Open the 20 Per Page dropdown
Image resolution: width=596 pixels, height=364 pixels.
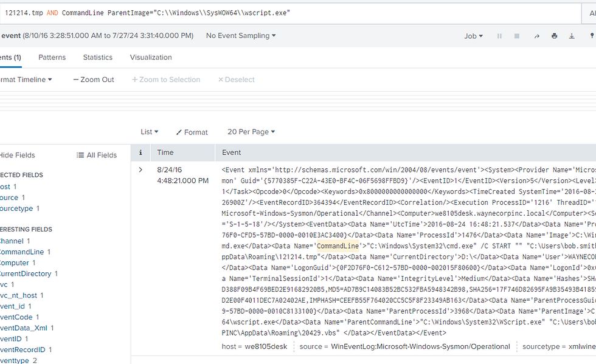[251, 132]
